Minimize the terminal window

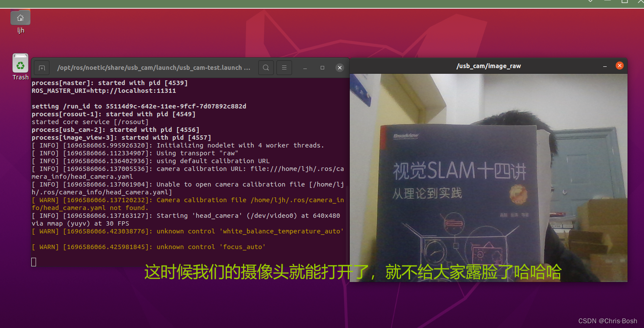[305, 68]
